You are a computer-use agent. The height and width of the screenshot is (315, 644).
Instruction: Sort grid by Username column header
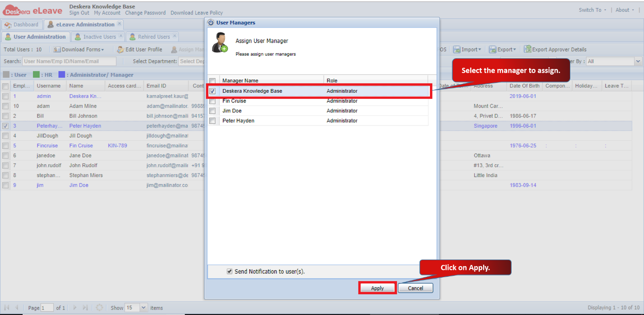[x=49, y=86]
